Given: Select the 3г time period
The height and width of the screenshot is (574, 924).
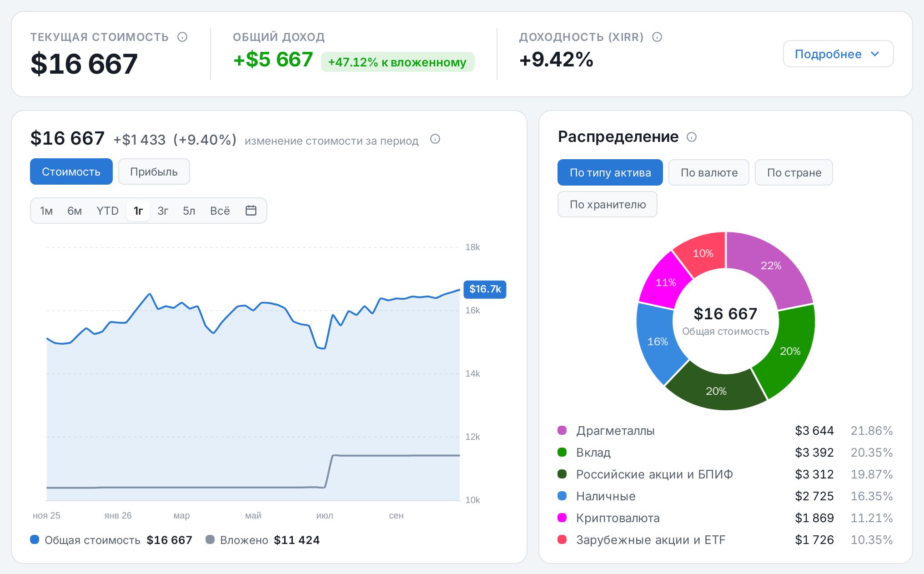Looking at the screenshot, I should [x=163, y=211].
